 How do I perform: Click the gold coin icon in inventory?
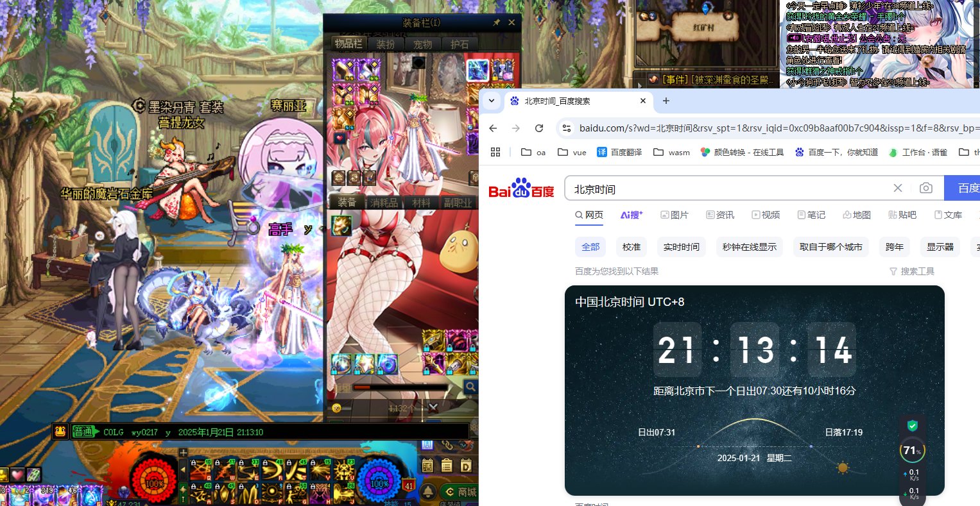pyautogui.click(x=336, y=408)
